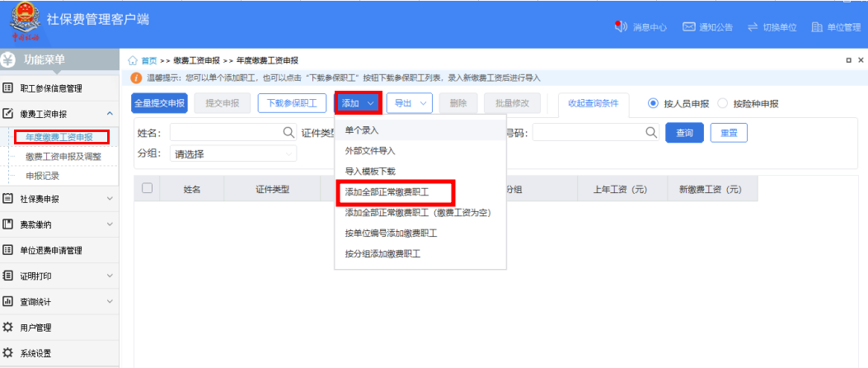Screen dimensions: 868x368
Task: Click the search icon in 姓名 field
Action: click(x=289, y=133)
